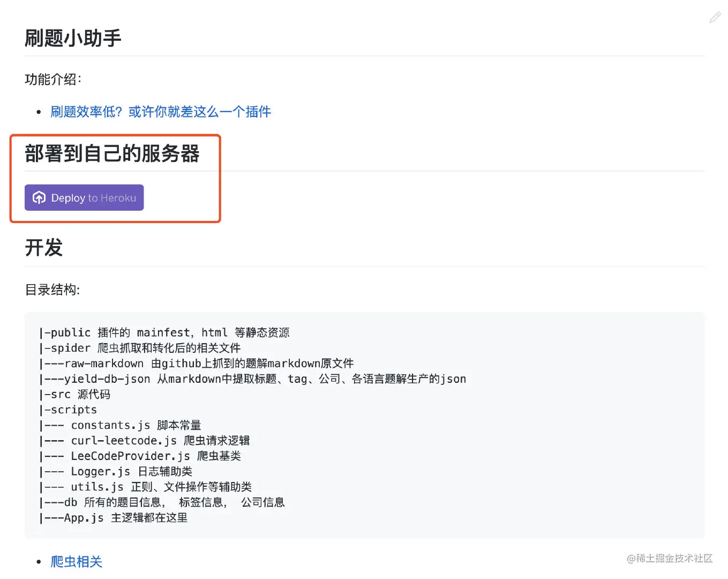This screenshot has height=579, width=728.
Task: Click the 部署到自己的服务器 heading
Action: 112,153
